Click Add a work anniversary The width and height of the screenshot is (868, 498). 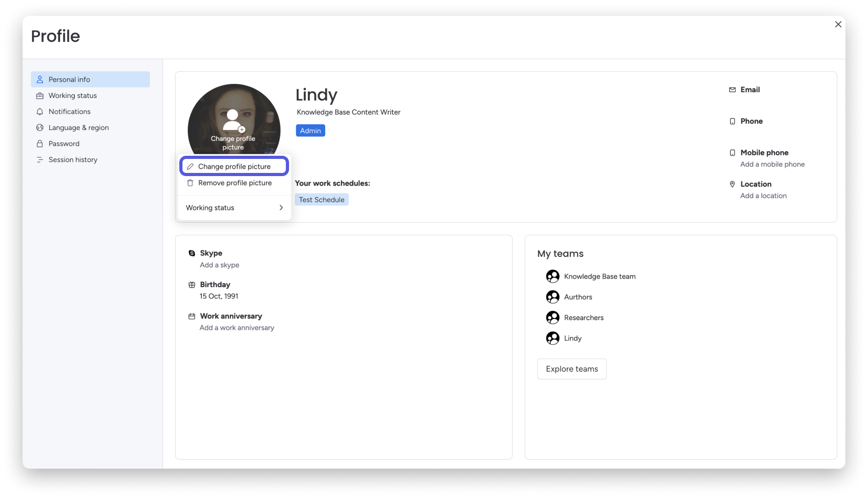click(237, 328)
